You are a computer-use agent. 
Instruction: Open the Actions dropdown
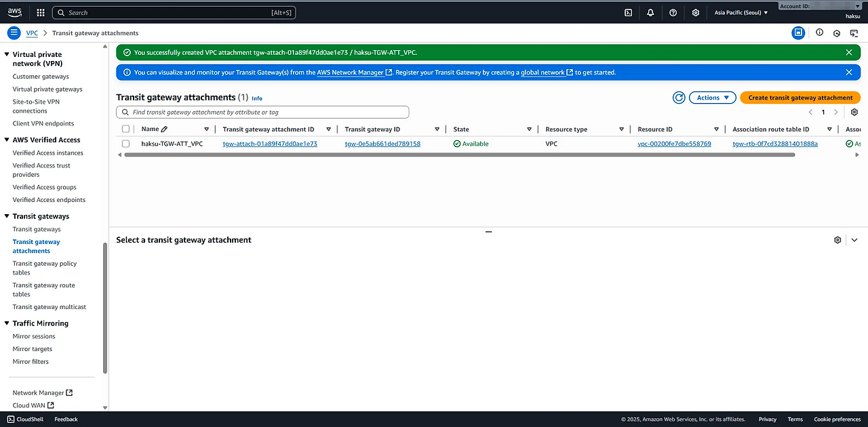(713, 98)
